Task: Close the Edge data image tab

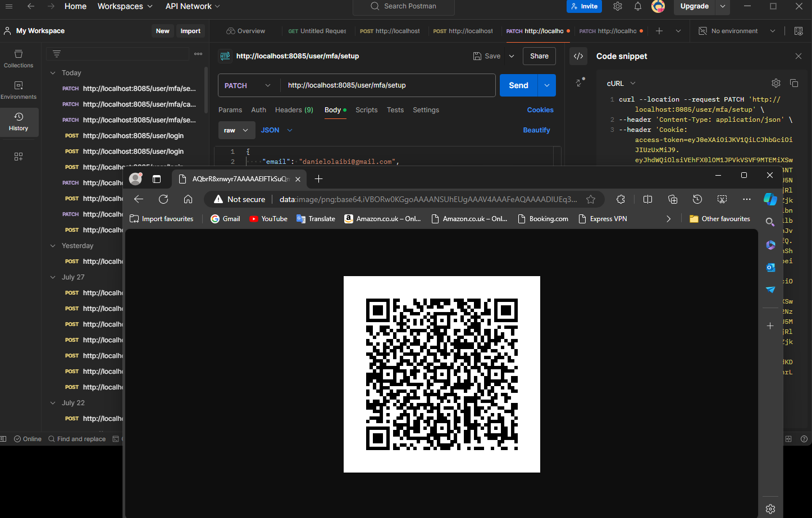Action: coord(298,179)
